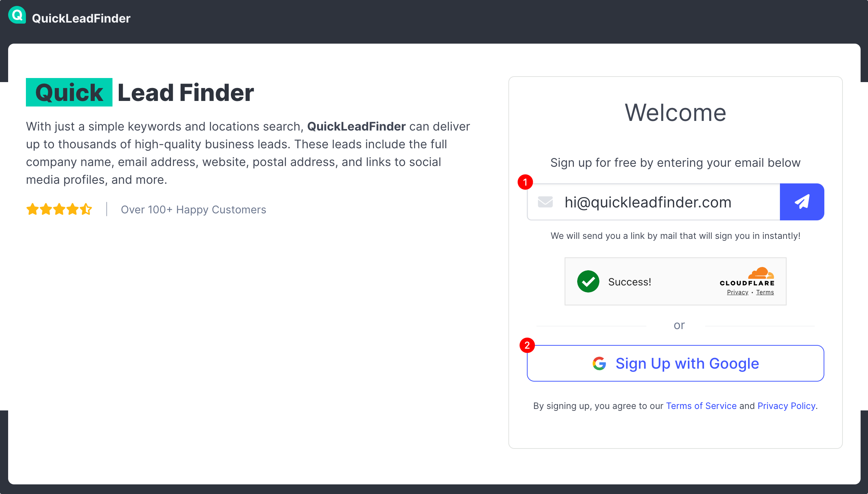868x494 pixels.
Task: Click the orange Cloudflare cloud logo
Action: click(x=761, y=273)
